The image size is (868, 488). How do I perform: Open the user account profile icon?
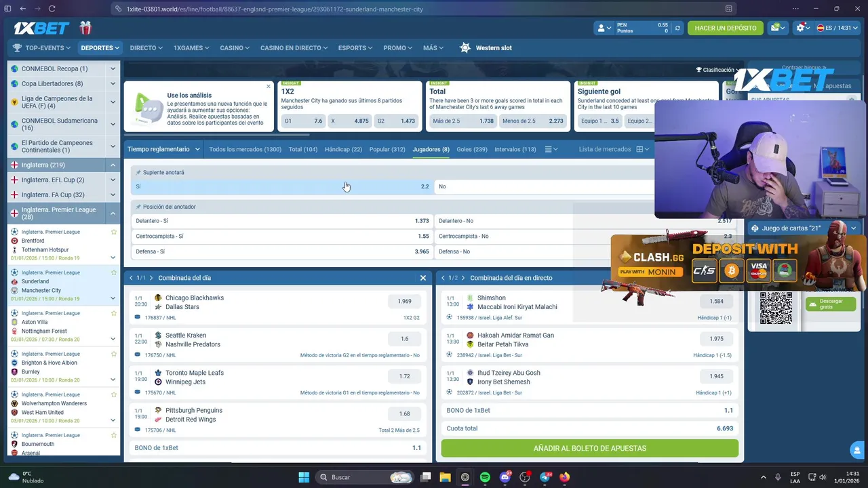click(601, 28)
